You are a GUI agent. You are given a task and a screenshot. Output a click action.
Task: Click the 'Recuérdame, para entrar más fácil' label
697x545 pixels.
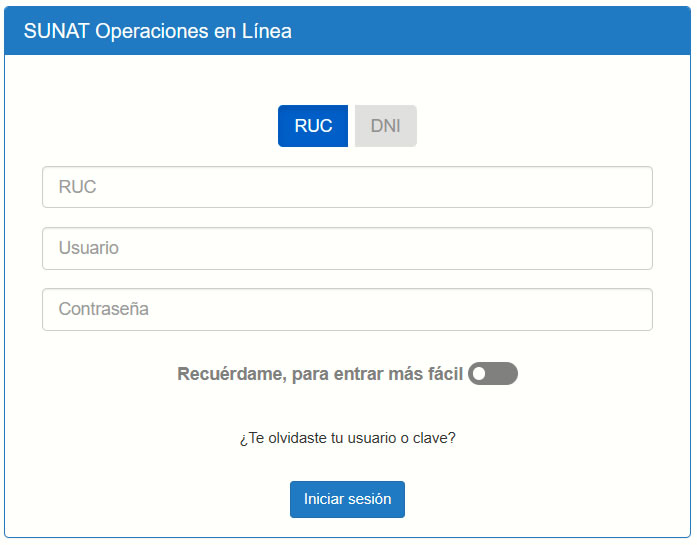point(320,374)
